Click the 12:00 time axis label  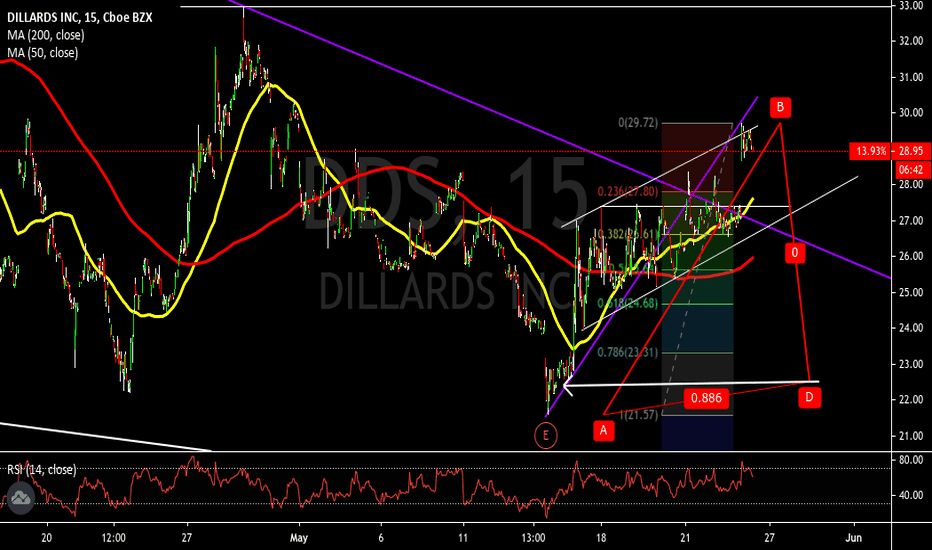114,538
